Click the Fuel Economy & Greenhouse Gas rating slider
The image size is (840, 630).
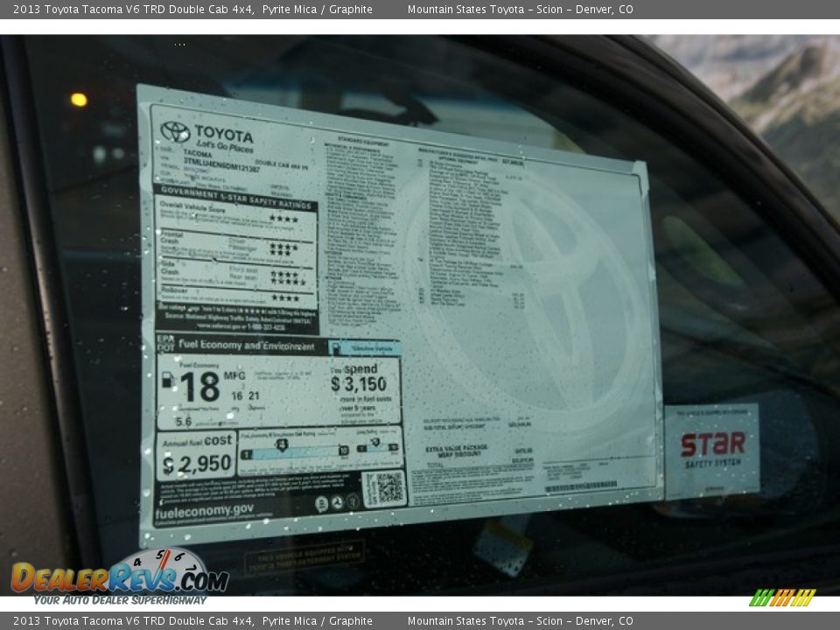[294, 450]
